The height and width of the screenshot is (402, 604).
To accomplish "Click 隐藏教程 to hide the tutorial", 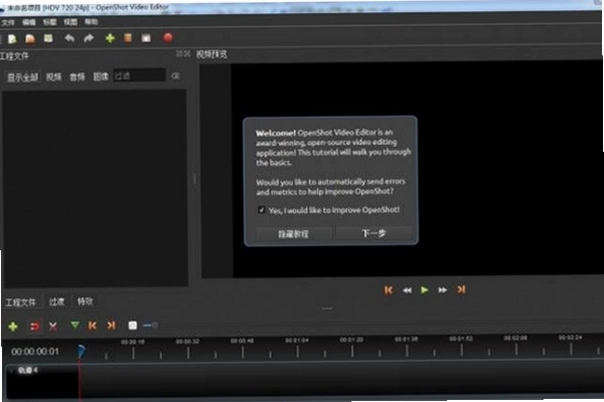I will point(294,234).
